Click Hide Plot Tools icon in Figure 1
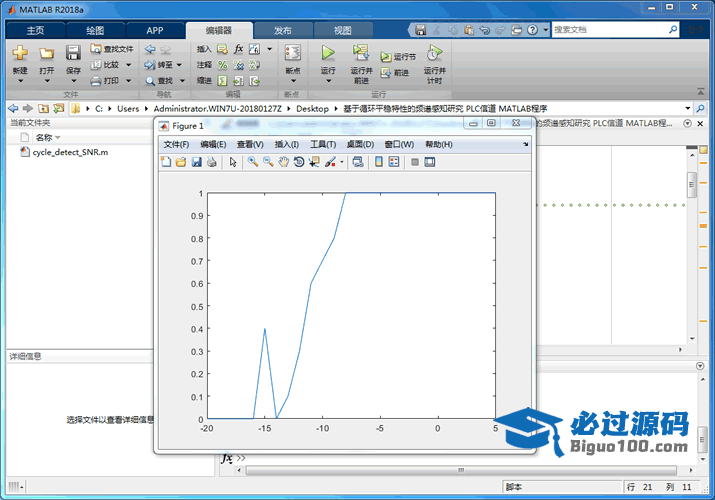The width and height of the screenshot is (715, 500). 414,162
